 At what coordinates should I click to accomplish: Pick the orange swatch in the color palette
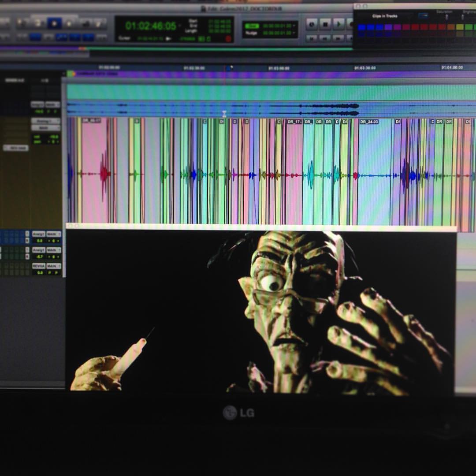(451, 27)
